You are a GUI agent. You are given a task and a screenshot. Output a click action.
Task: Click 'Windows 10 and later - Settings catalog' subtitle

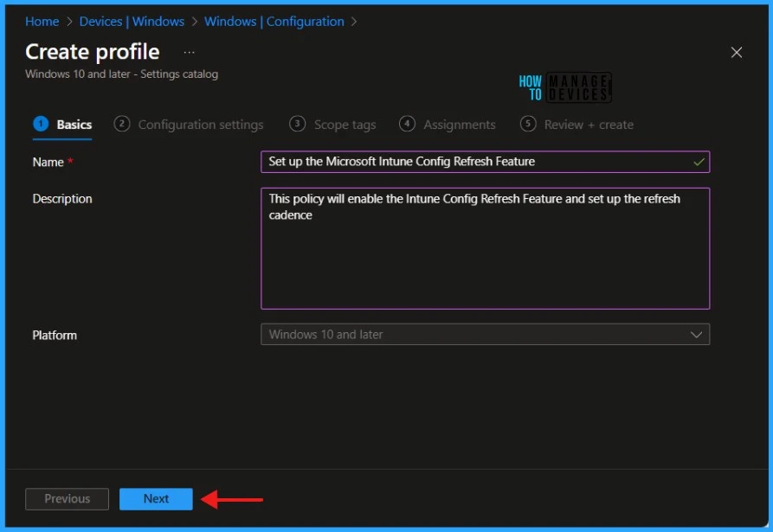click(x=122, y=74)
